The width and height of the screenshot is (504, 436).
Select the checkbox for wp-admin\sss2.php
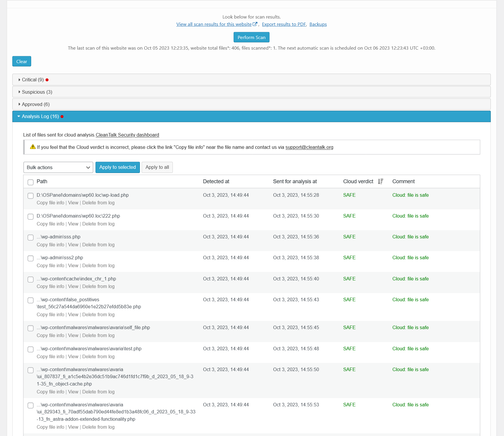pos(31,258)
